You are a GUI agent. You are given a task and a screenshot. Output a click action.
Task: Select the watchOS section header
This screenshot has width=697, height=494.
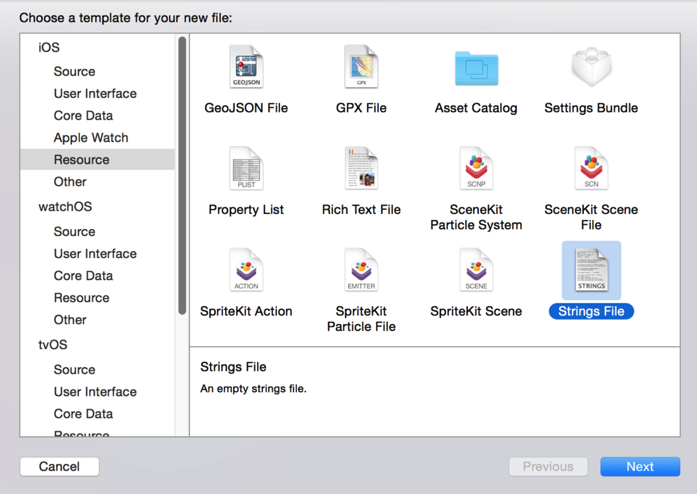pos(65,207)
